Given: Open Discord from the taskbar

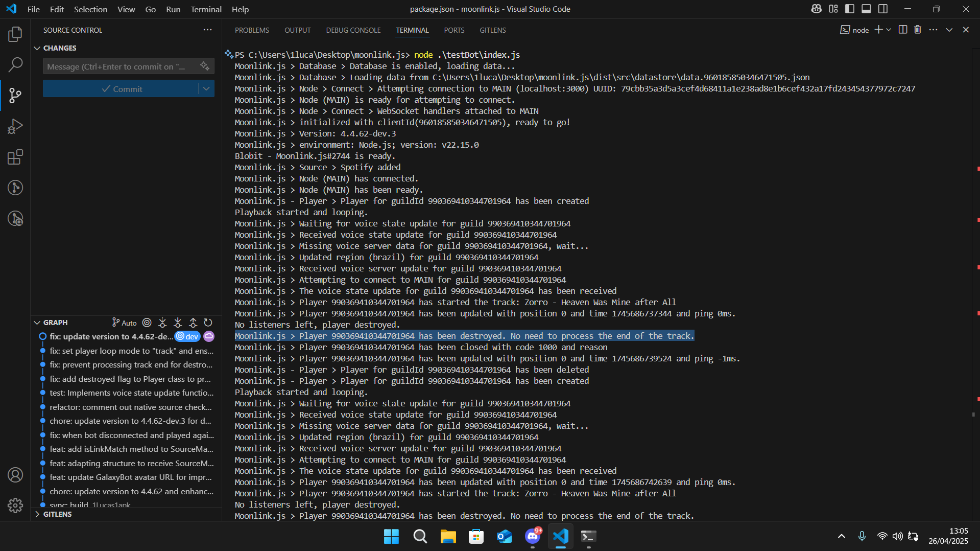Looking at the screenshot, I should point(533,536).
